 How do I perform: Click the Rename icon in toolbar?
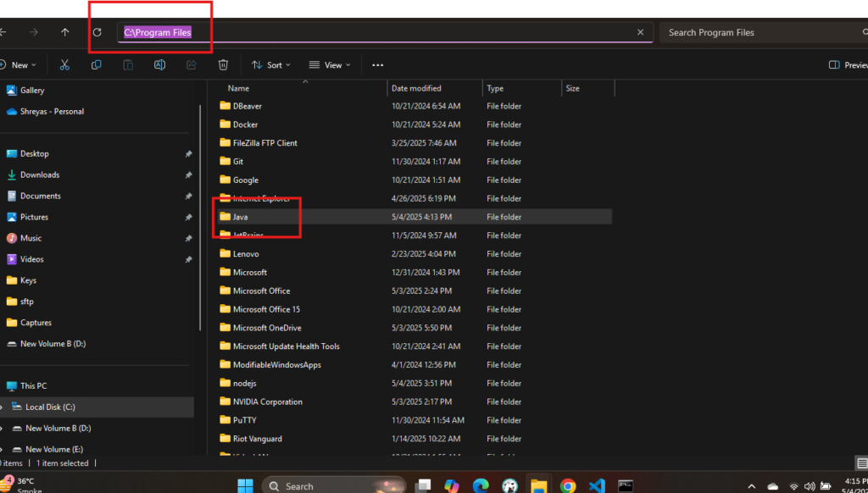pyautogui.click(x=159, y=65)
